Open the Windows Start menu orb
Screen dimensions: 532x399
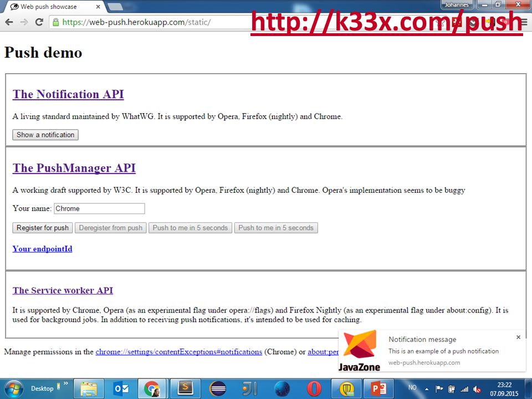pos(13,388)
